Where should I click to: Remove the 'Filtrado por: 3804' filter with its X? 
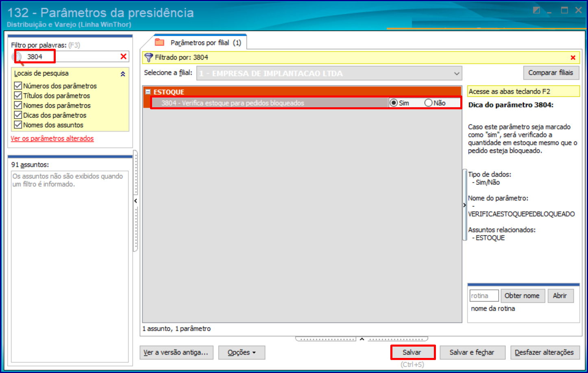573,58
